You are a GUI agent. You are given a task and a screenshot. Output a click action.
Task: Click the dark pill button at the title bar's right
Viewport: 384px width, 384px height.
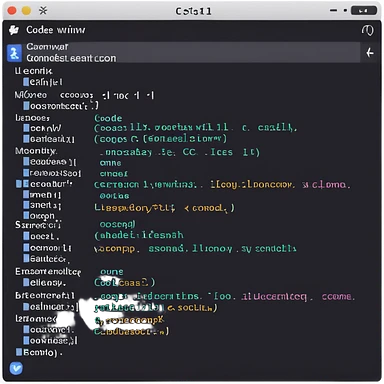pos(364,11)
